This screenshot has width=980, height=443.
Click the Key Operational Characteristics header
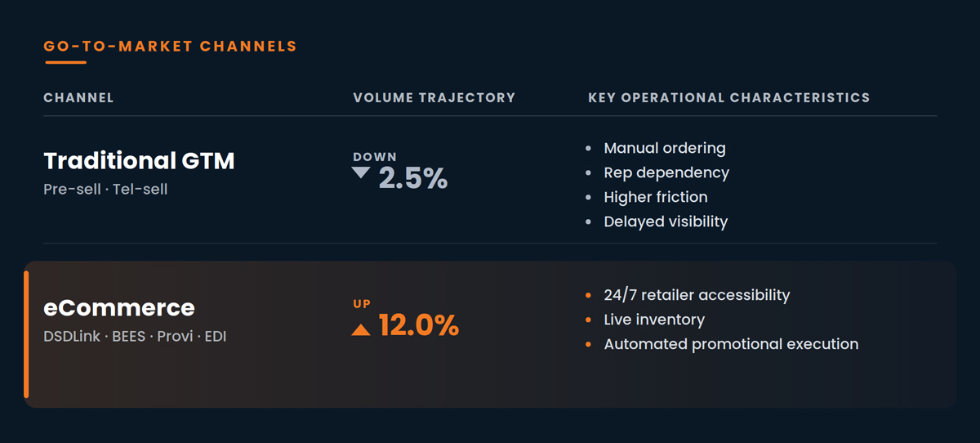pyautogui.click(x=729, y=98)
